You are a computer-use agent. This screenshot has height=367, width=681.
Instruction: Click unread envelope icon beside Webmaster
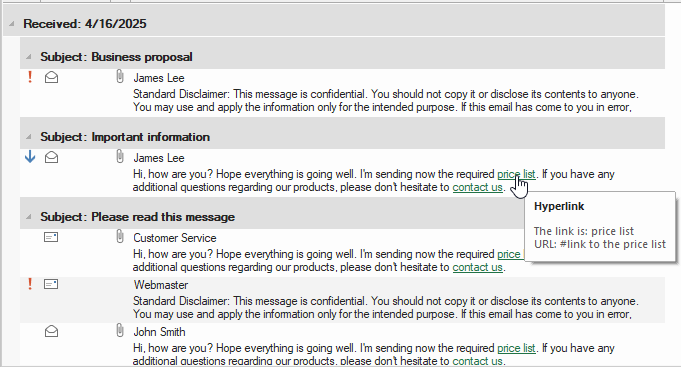coord(51,284)
